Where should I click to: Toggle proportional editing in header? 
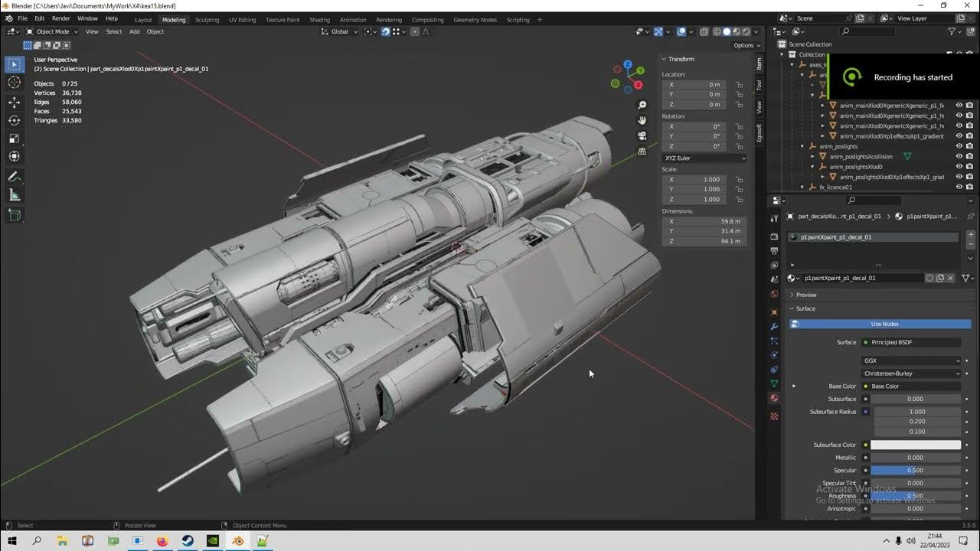[413, 31]
